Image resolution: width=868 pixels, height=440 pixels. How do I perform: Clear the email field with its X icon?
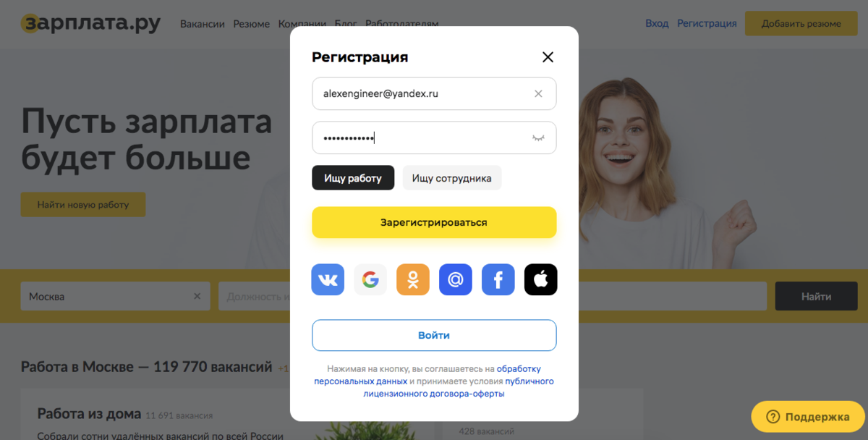pyautogui.click(x=538, y=93)
